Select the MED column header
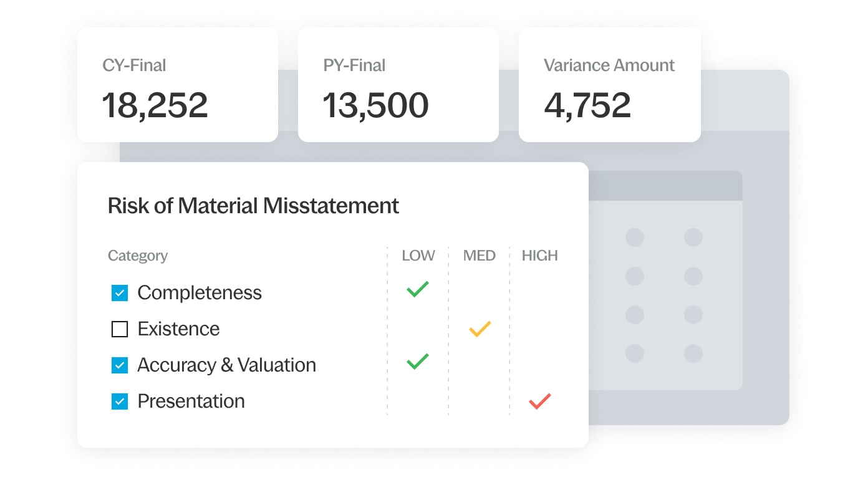Screen dimensions: 868x485 tap(479, 256)
